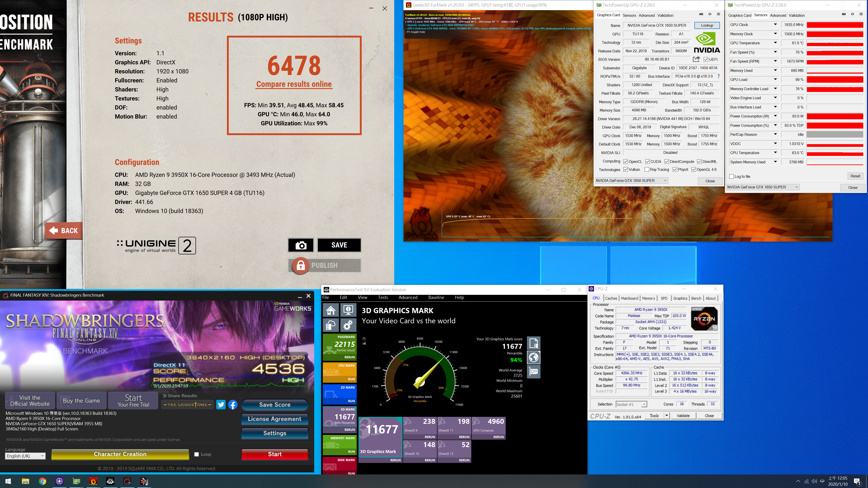Expand PerfCap Reason sensor dropdown

[x=775, y=134]
